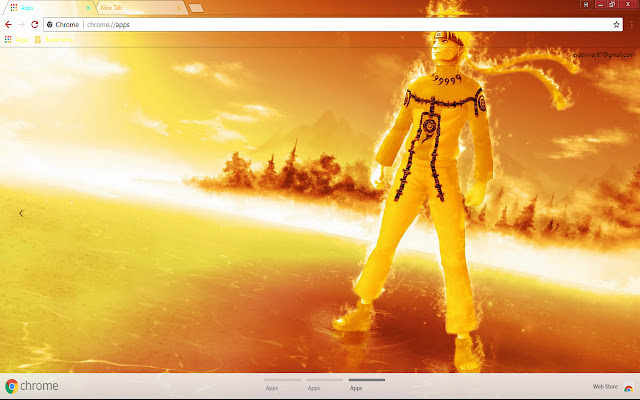Bookmark this page with the star icon
The height and width of the screenshot is (400, 640).
tap(616, 24)
